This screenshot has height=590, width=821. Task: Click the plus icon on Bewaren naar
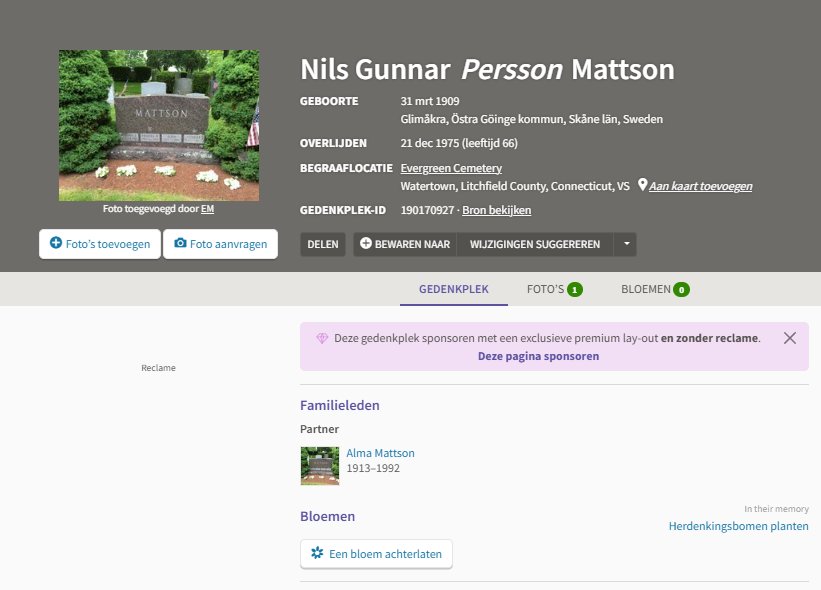point(365,244)
